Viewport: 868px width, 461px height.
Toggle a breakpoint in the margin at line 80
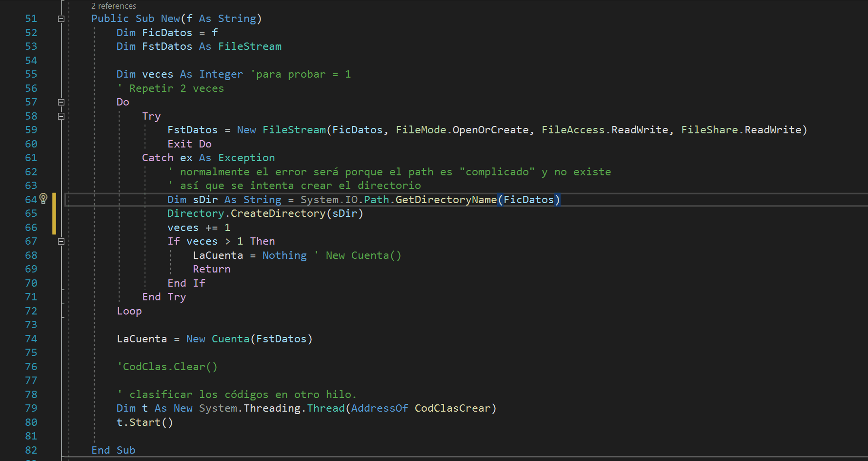10,422
